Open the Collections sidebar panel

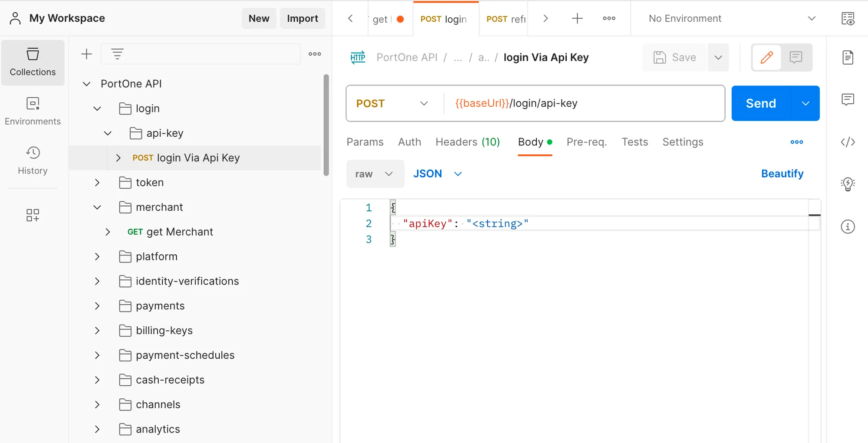coord(33,62)
